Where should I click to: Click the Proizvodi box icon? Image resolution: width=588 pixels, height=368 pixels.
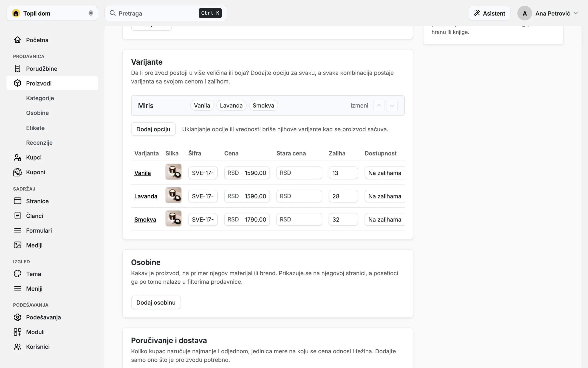(x=17, y=83)
